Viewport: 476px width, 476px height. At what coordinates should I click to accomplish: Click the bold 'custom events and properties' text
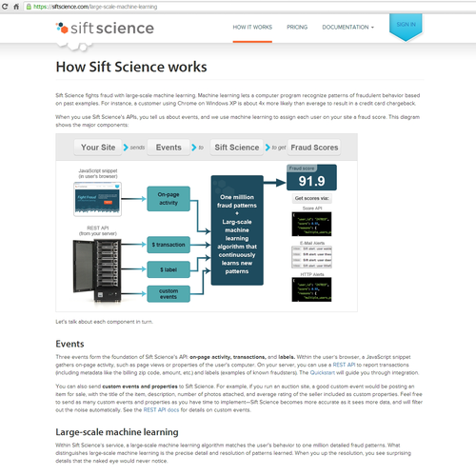pyautogui.click(x=140, y=387)
